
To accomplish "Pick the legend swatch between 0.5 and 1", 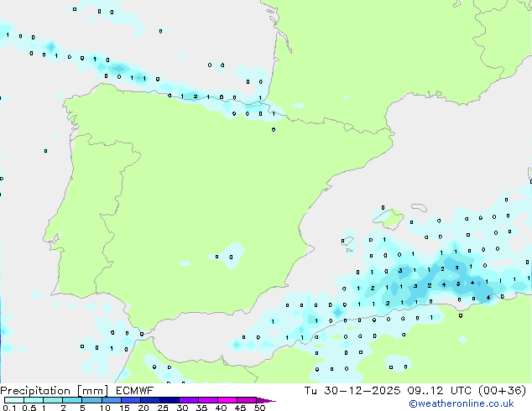I will (34, 400).
